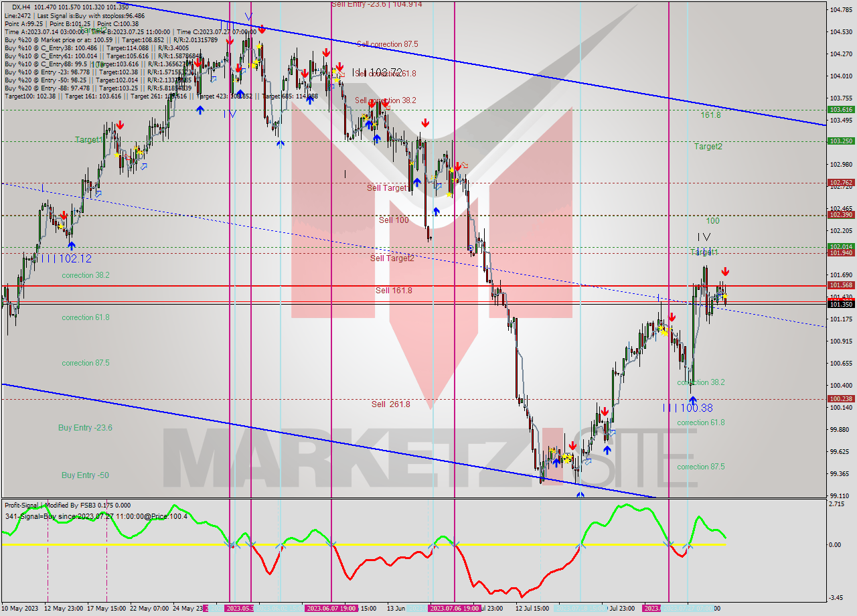Click the 'Sell Entry -23.6 | 104.914' label
The image size is (857, 616).
[x=377, y=4]
